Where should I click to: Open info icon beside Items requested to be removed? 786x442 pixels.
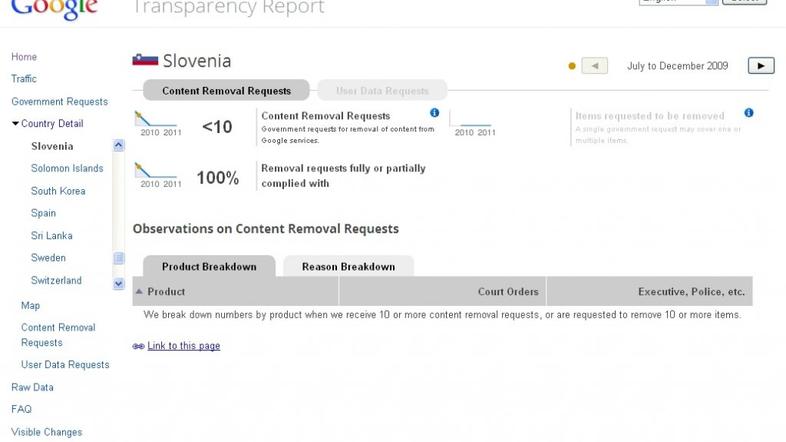pos(749,114)
